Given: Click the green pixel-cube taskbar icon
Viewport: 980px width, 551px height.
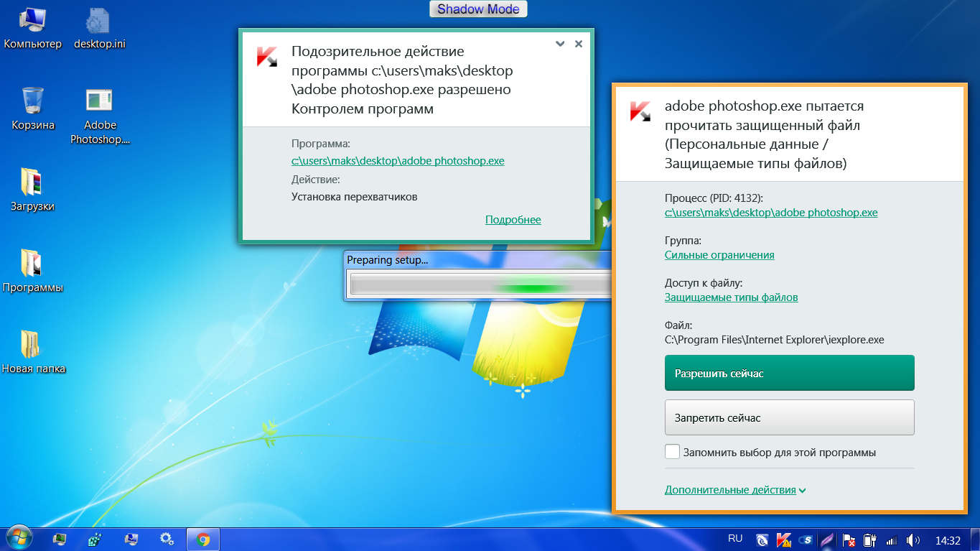Looking at the screenshot, I should [95, 540].
